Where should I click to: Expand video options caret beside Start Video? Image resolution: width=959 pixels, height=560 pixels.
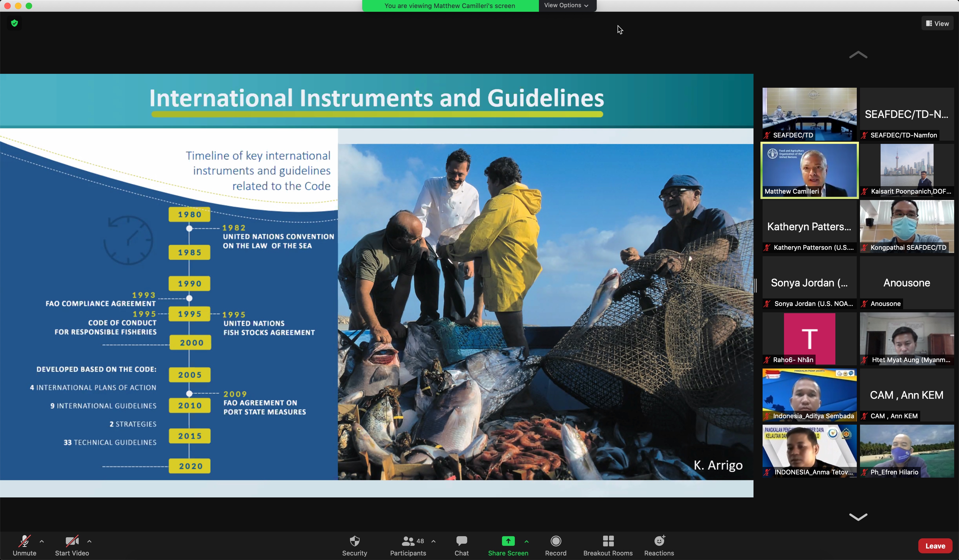click(x=89, y=541)
